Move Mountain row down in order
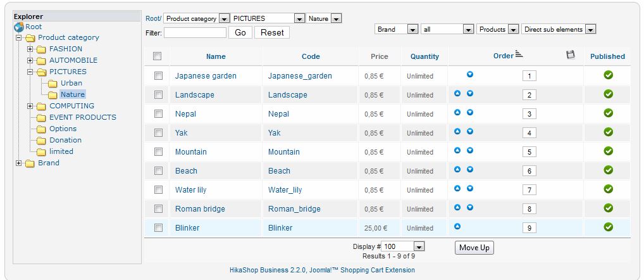The width and height of the screenshot is (644, 280). tap(470, 151)
